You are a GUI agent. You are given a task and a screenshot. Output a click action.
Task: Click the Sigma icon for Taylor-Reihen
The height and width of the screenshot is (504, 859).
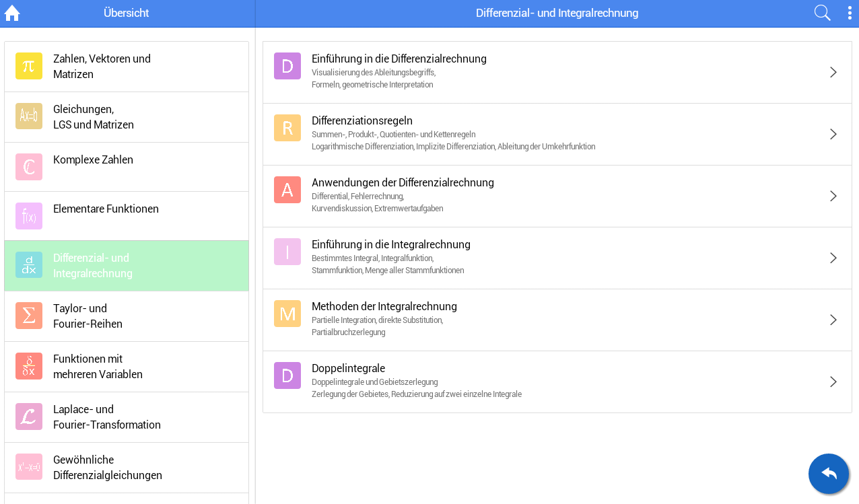[x=29, y=316]
